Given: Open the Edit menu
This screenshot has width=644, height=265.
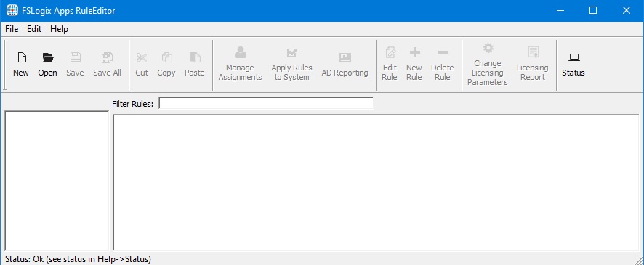Looking at the screenshot, I should point(34,29).
